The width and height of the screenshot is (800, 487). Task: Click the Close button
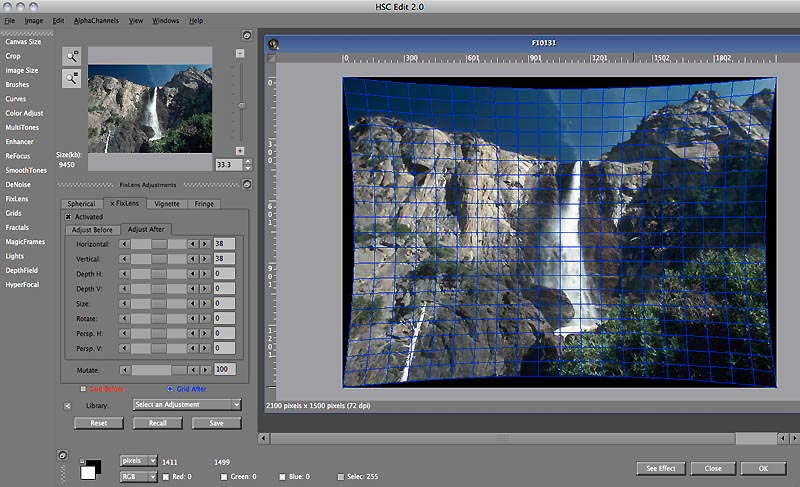click(713, 468)
